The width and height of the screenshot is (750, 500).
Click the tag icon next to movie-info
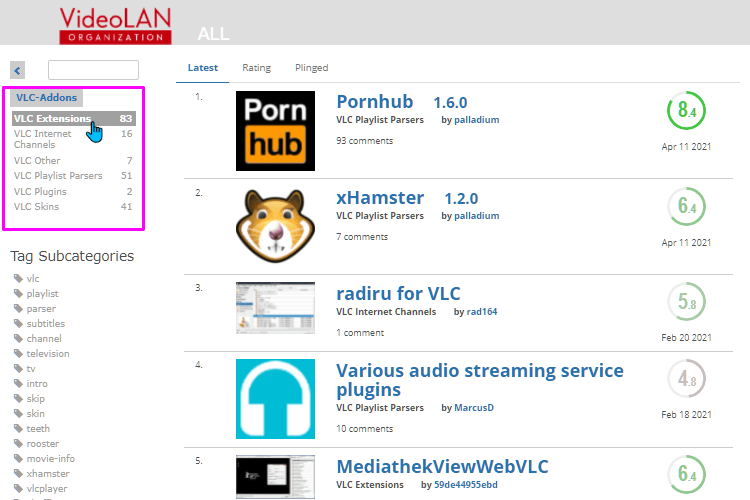19,458
